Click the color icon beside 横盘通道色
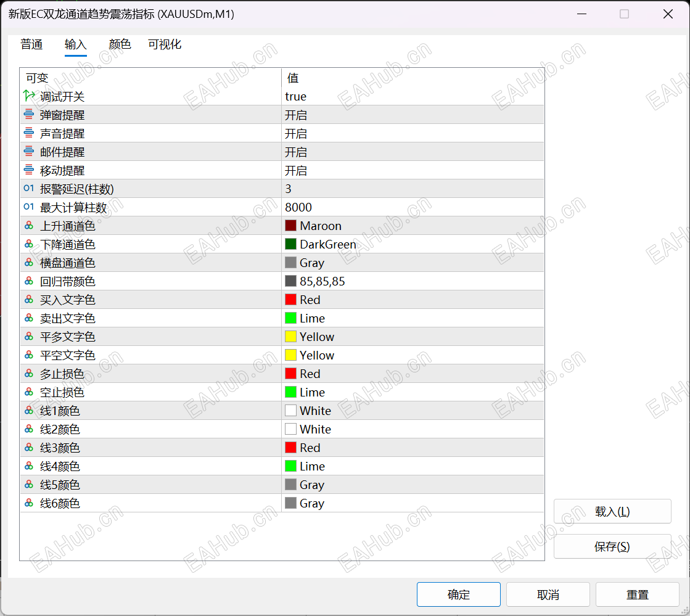Screen dimensions: 690x616 pos(28,262)
